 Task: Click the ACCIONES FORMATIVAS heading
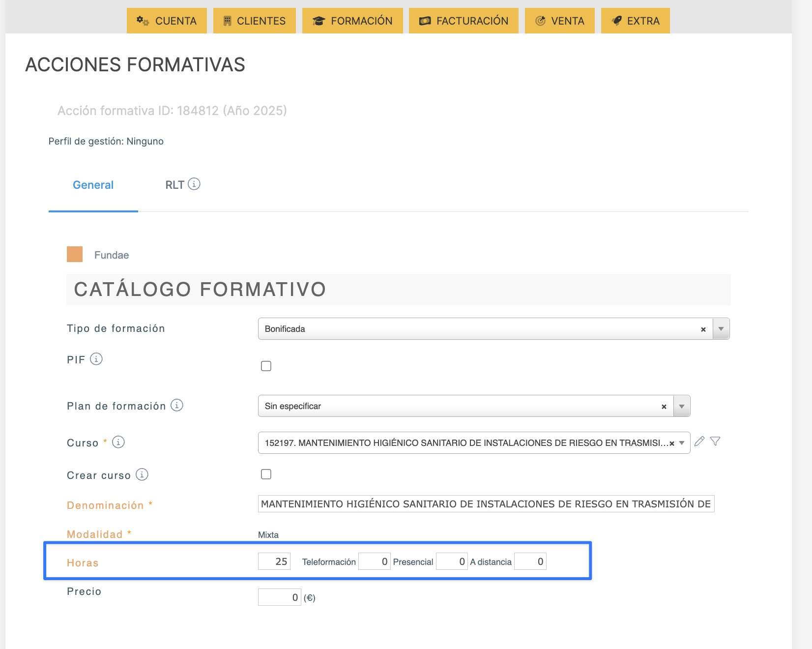(x=135, y=65)
